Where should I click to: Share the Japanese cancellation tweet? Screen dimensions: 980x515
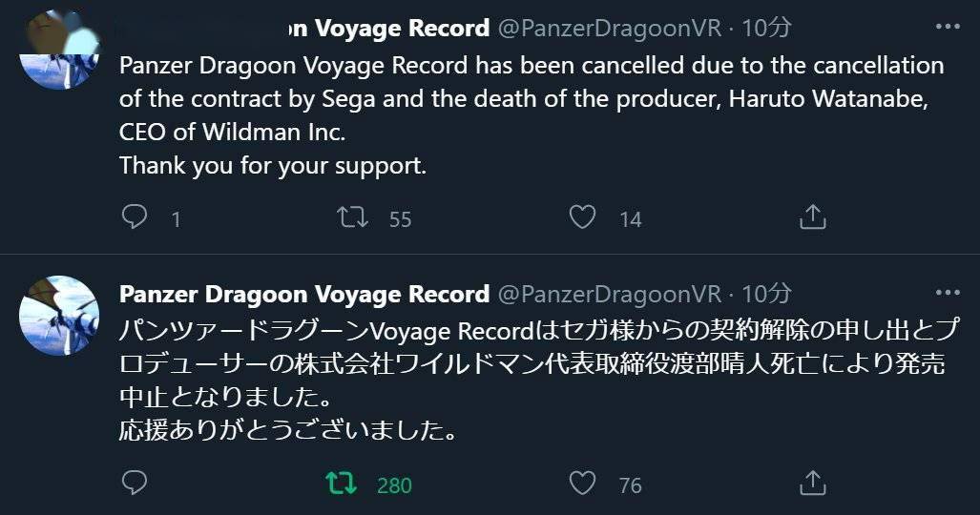(812, 484)
